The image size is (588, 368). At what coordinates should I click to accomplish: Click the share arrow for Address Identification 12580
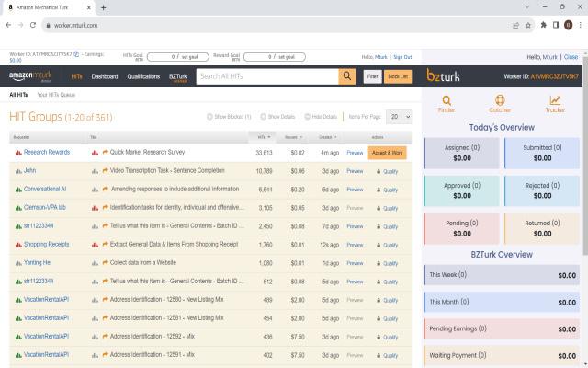pos(106,299)
